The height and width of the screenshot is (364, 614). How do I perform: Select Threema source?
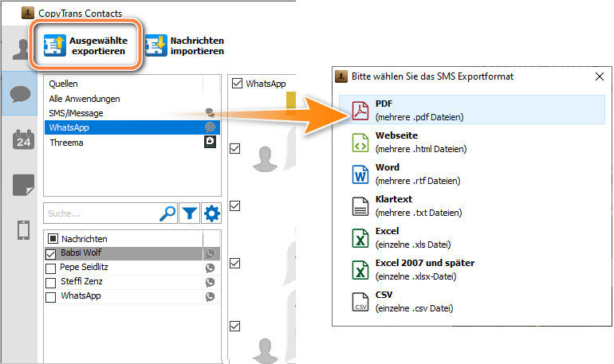[132, 143]
